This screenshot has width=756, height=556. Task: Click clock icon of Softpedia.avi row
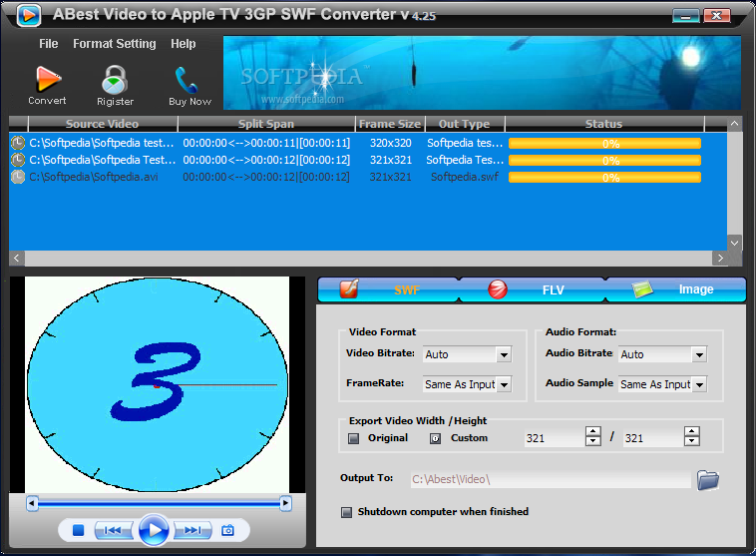coord(18,177)
